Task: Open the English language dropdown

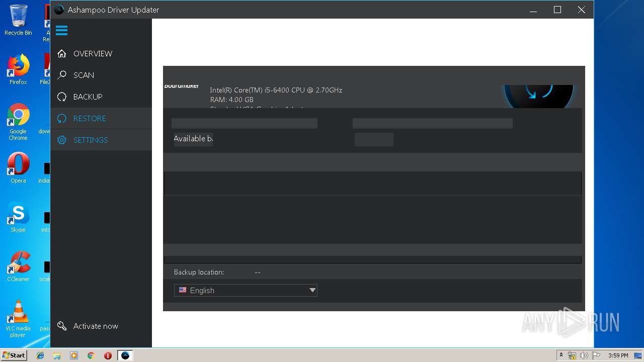Action: coord(246,290)
